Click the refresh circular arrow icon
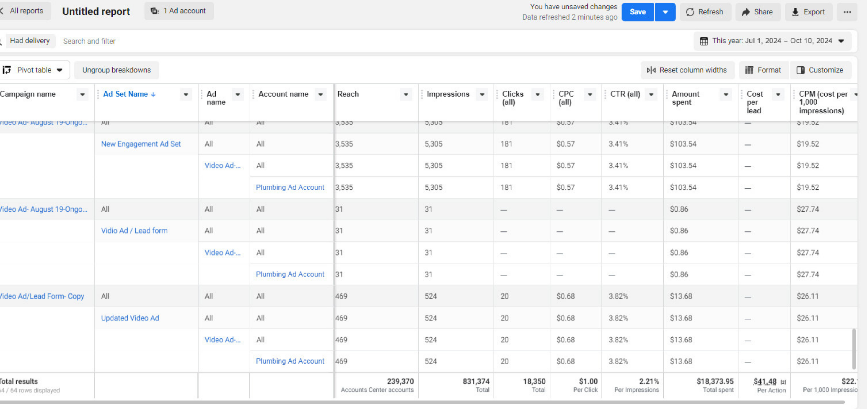This screenshot has height=409, width=868. pos(690,12)
